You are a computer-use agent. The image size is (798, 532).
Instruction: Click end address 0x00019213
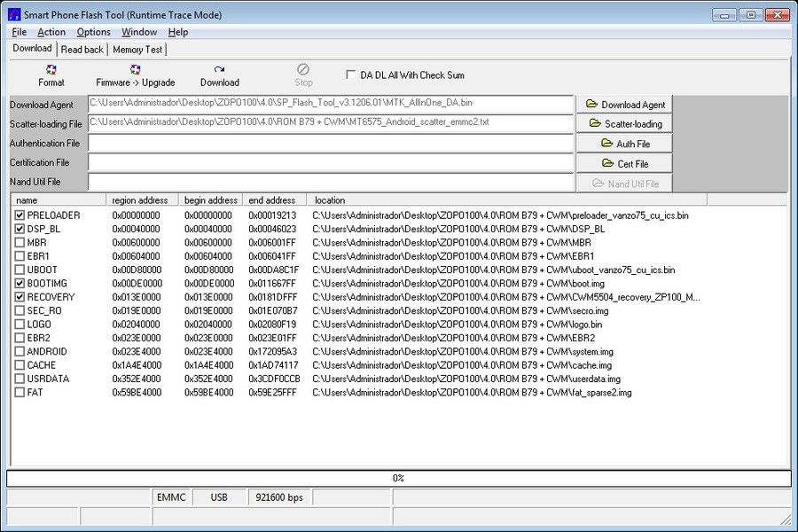pos(272,215)
